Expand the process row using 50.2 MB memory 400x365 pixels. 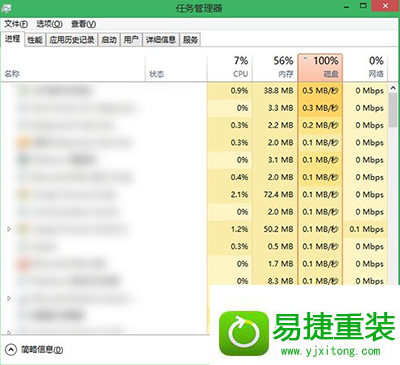[x=9, y=229]
